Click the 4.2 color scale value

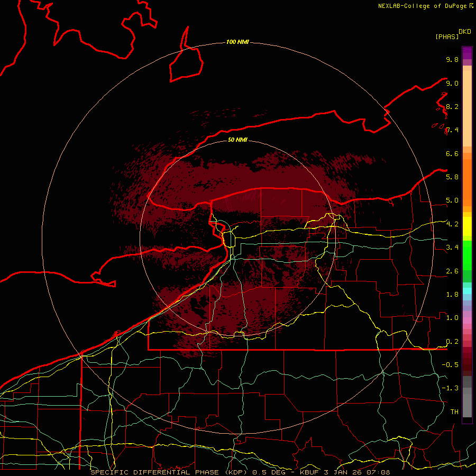point(452,224)
